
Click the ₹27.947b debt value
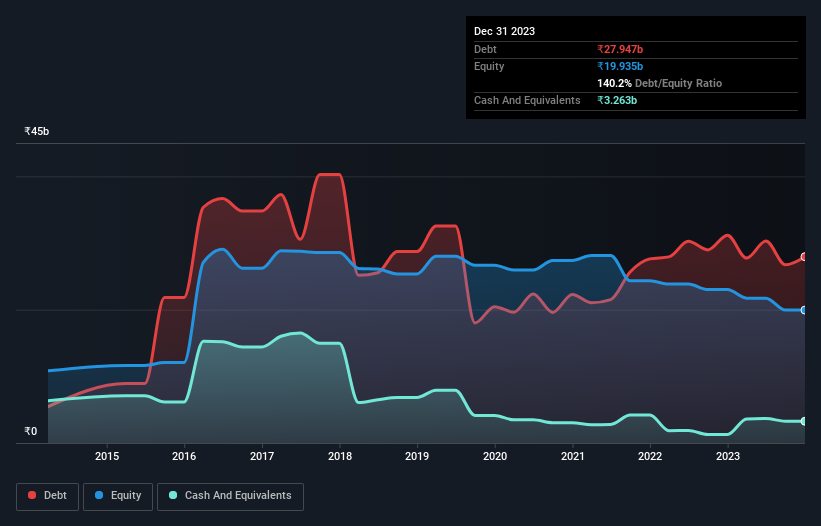[620, 49]
